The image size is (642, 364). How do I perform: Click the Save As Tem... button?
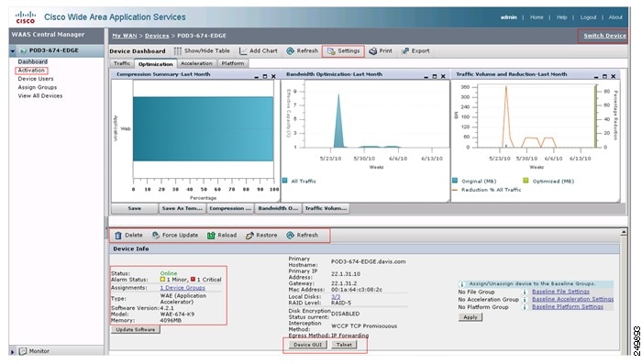point(183,208)
